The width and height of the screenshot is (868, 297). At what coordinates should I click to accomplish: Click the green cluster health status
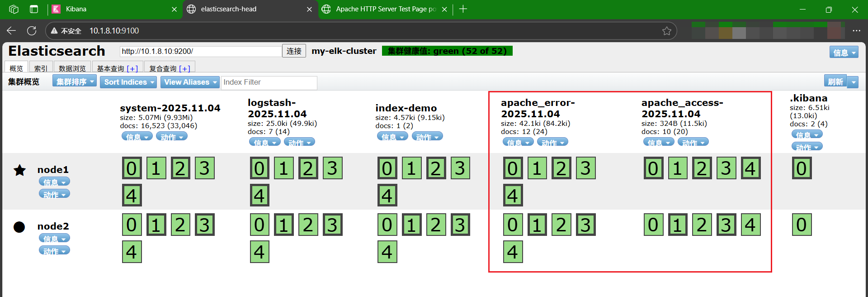coord(447,51)
